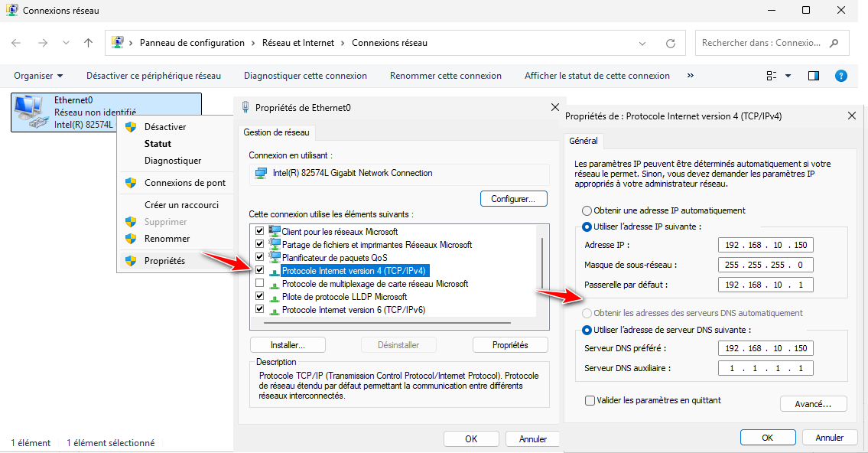
Task: Open the view options dropdown arrow
Action: [788, 76]
